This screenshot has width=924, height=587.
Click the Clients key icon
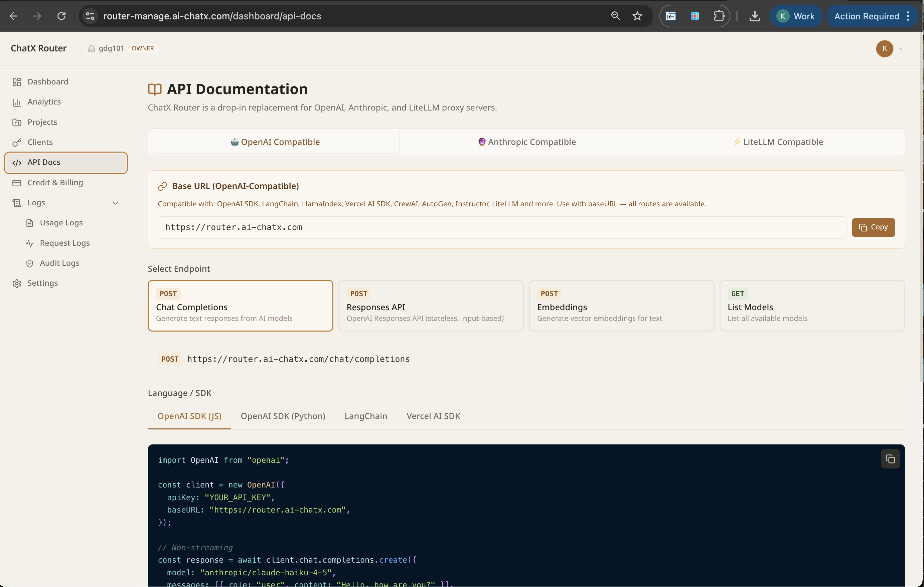tap(16, 142)
